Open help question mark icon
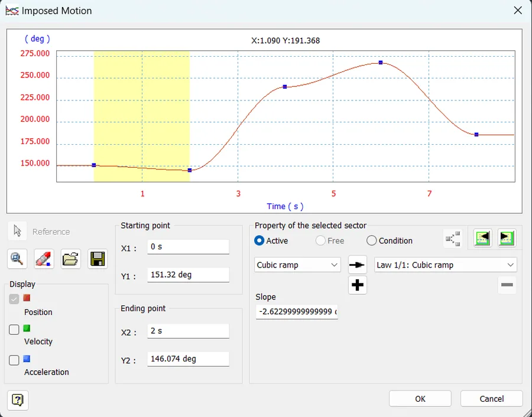Viewport: 532px width, 417px height. (18, 400)
